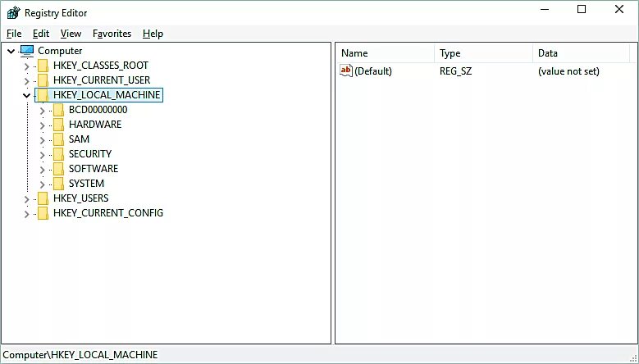Expand the SECURITY subkey
This screenshot has height=364, width=639.
(x=43, y=154)
